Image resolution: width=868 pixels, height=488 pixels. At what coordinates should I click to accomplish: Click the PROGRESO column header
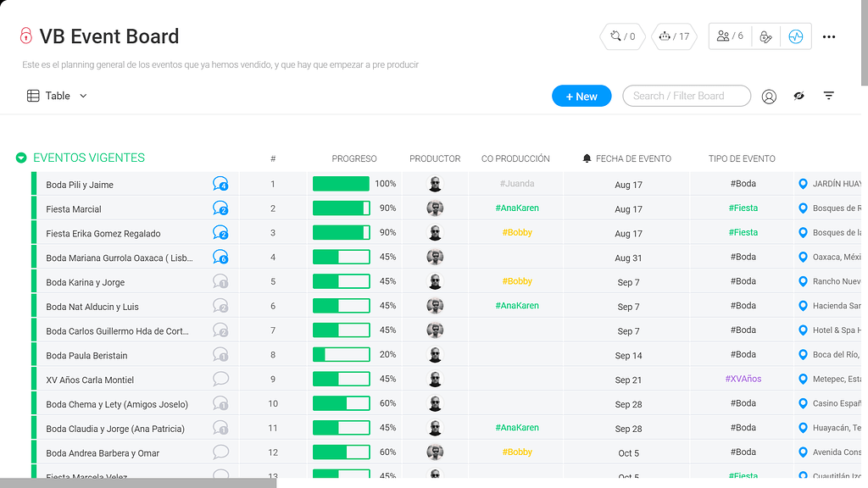tap(353, 158)
